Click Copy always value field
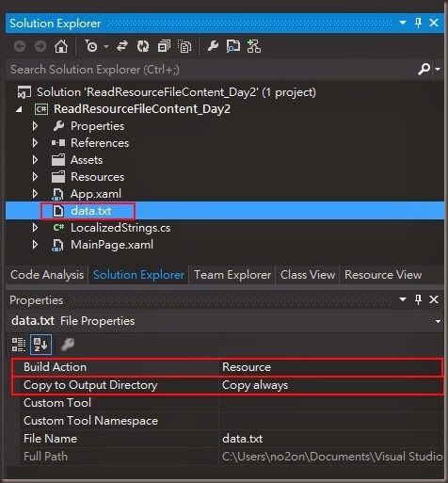This screenshot has width=448, height=483. [331, 385]
